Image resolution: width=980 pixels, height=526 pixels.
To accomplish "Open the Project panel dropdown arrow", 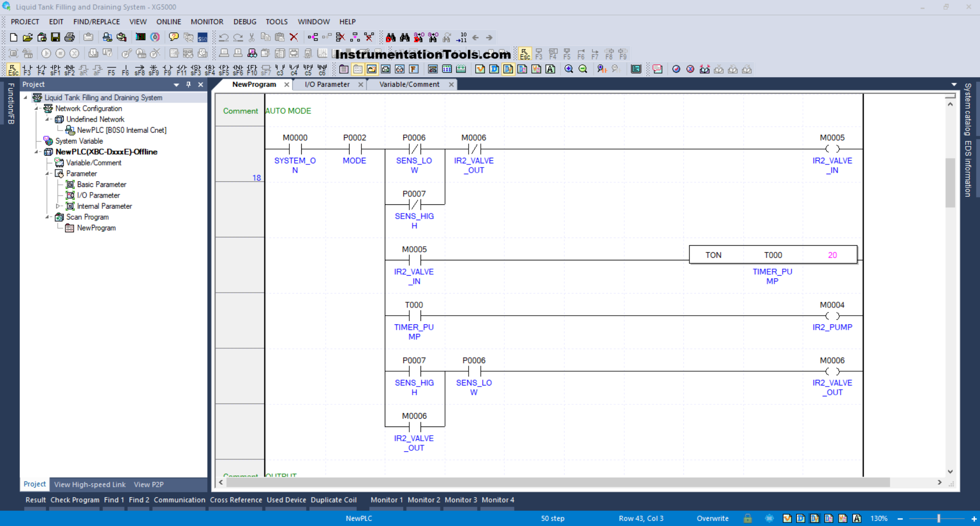I will (x=176, y=85).
